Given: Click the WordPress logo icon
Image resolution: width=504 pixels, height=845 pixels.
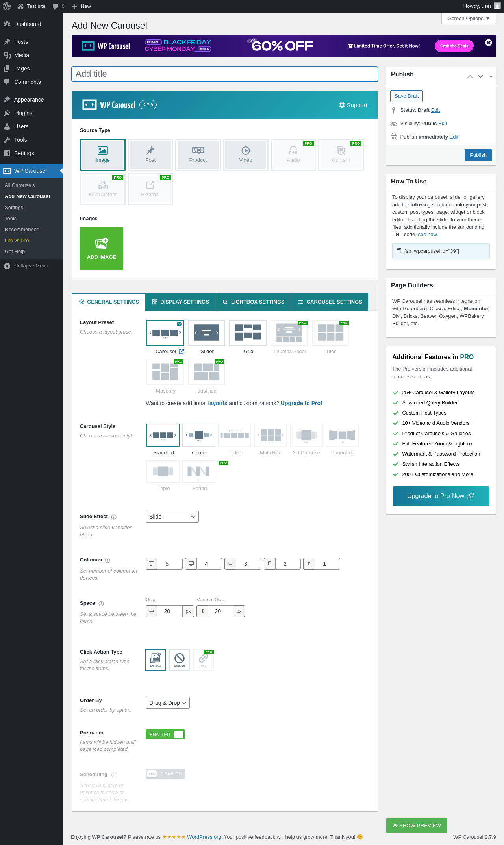Looking at the screenshot, I should pos(7,6).
